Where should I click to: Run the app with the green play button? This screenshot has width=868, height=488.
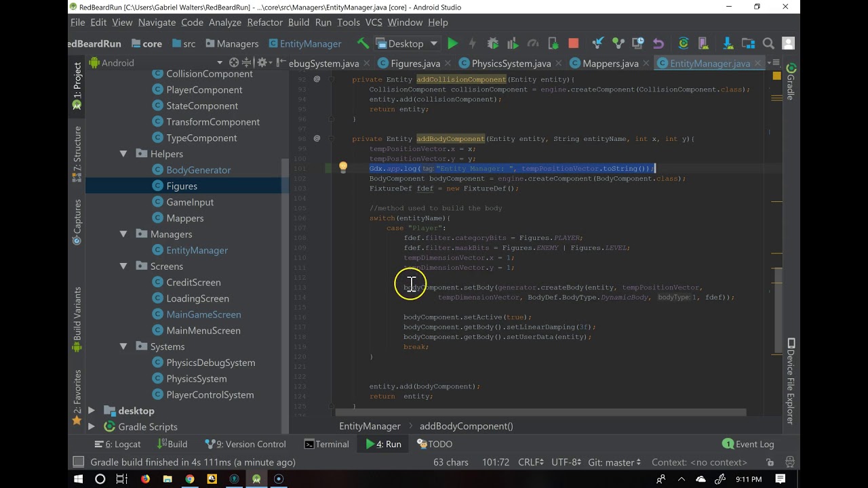click(x=452, y=43)
